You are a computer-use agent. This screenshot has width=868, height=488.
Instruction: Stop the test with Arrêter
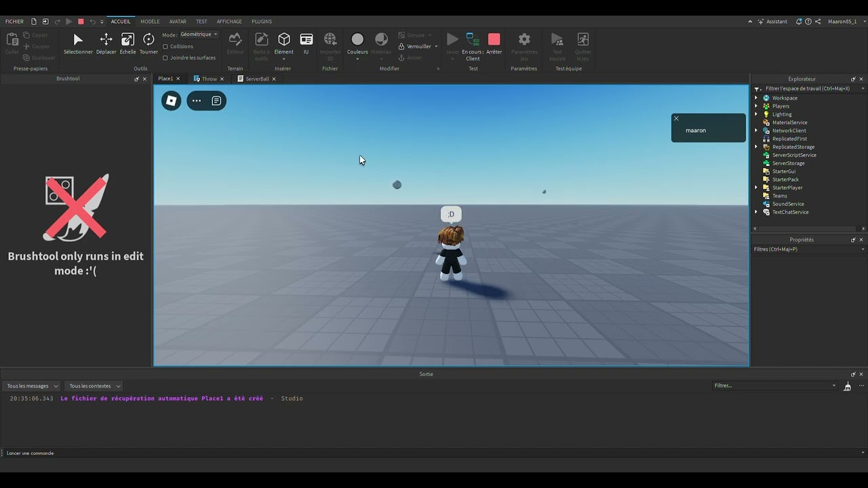point(494,43)
